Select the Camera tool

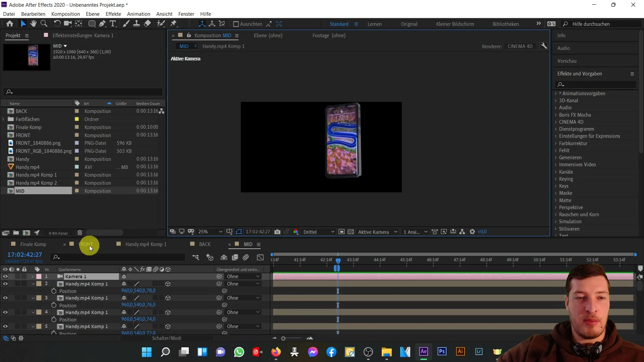68,24
